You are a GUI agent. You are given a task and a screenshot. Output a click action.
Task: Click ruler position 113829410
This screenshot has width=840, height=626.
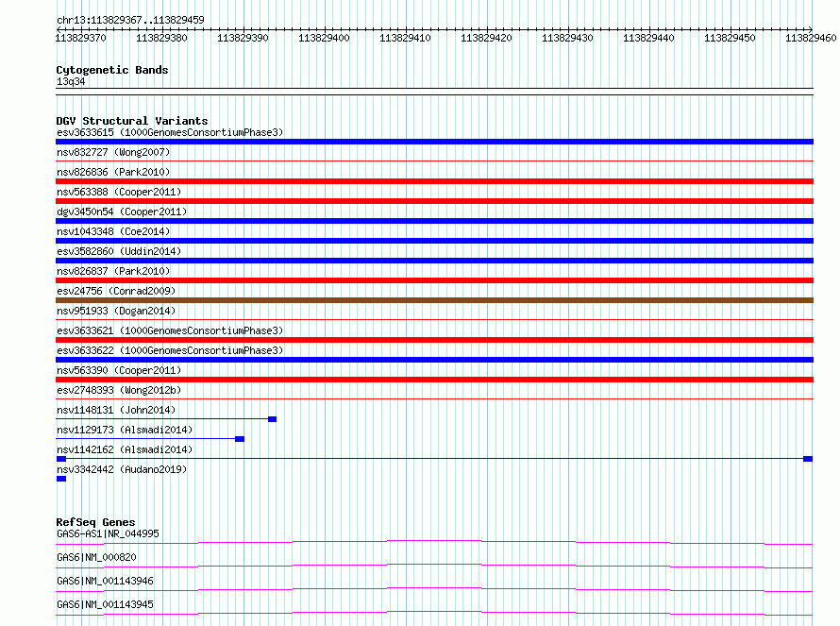pyautogui.click(x=405, y=38)
